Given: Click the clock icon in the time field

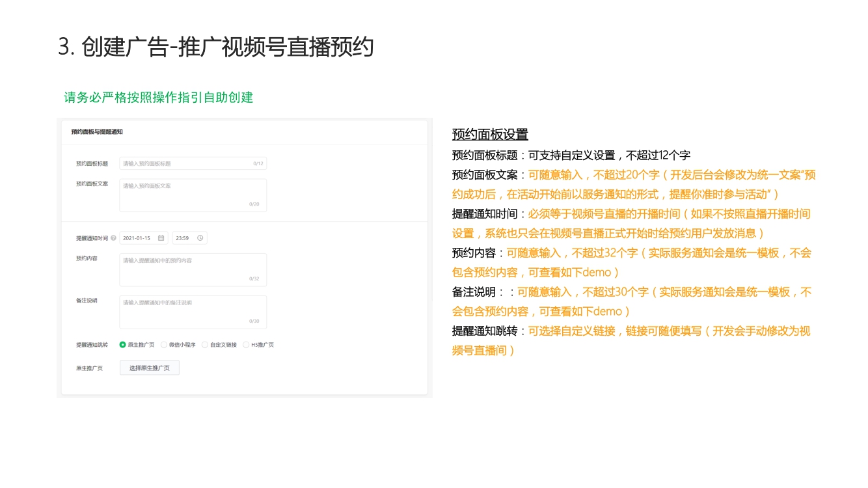Looking at the screenshot, I should click(200, 238).
